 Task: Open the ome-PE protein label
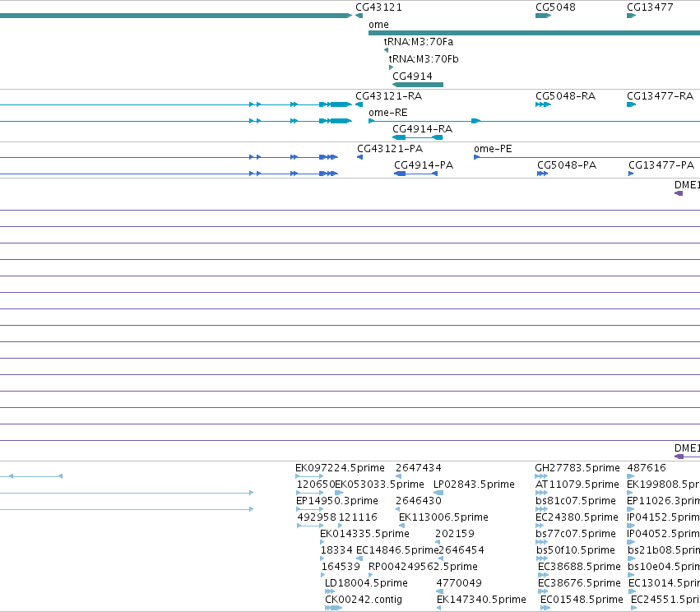pos(493,149)
